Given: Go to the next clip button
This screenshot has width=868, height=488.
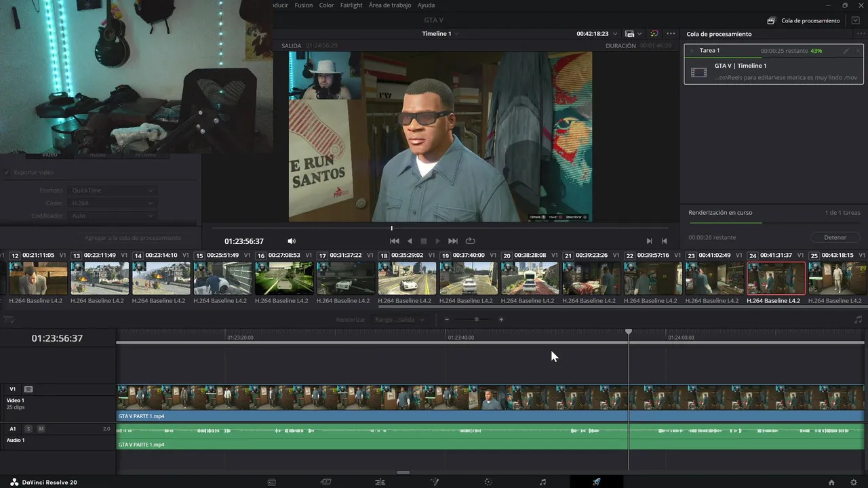Looking at the screenshot, I should point(649,241).
